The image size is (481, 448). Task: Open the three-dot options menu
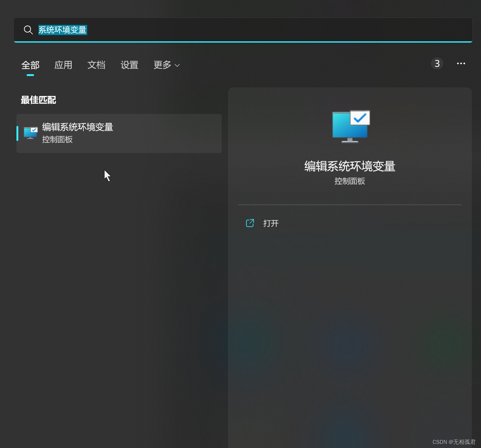(x=461, y=63)
